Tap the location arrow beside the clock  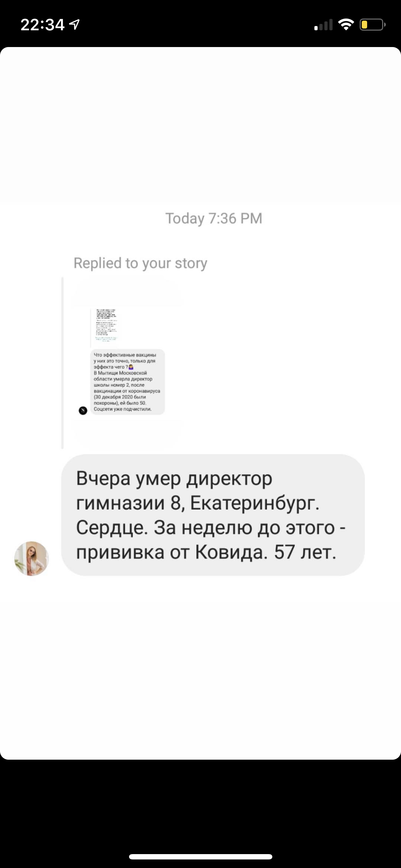point(74,24)
